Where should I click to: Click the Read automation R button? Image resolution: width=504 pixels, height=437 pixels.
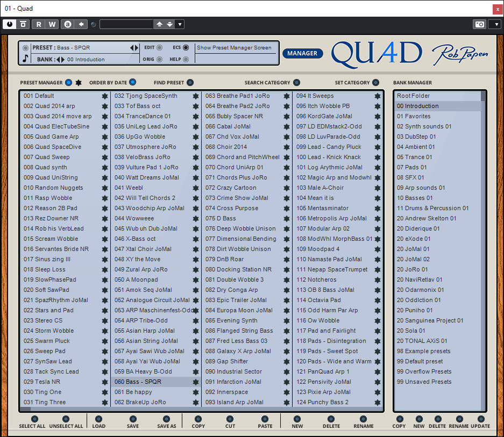pyautogui.click(x=39, y=24)
